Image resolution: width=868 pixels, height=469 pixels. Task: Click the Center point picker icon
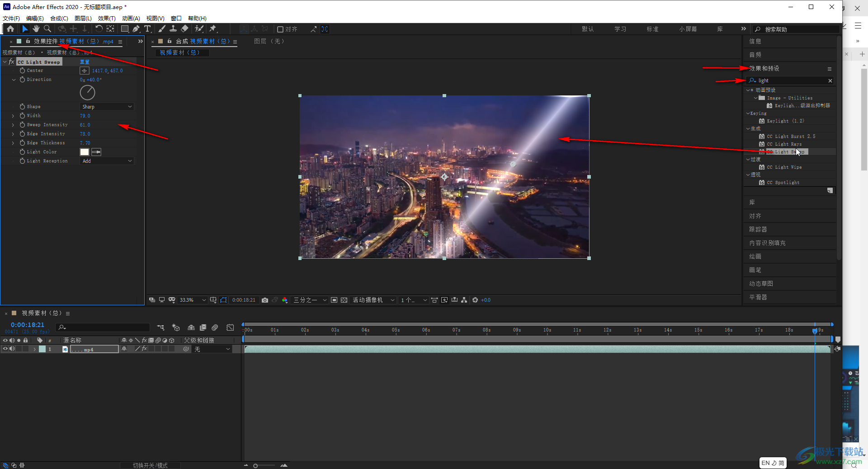point(85,71)
